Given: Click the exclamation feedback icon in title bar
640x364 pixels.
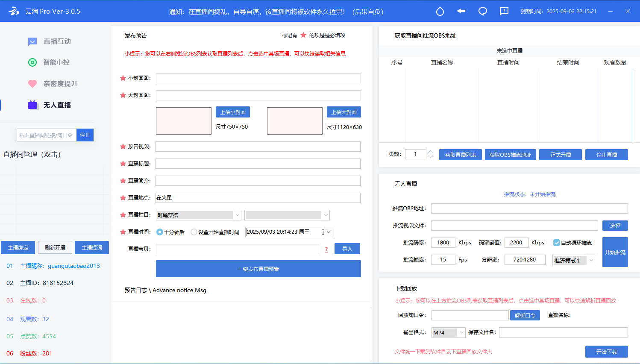Looking at the screenshot, I should pyautogui.click(x=504, y=12).
